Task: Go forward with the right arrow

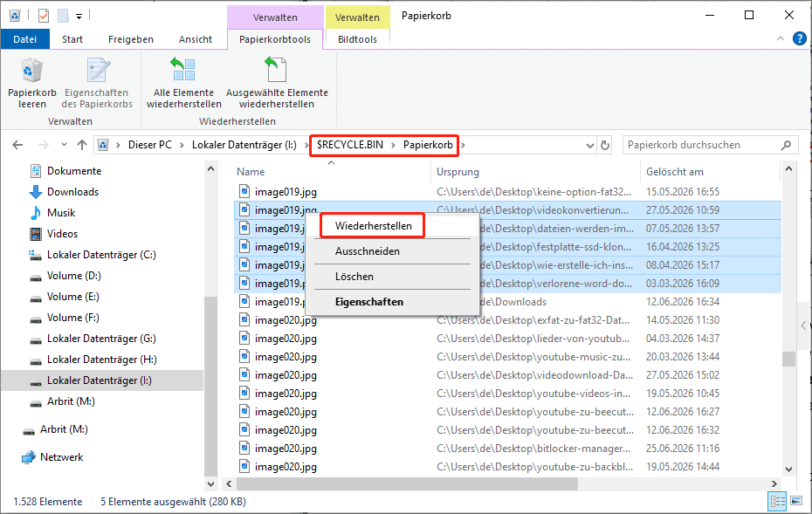Action: click(x=44, y=145)
